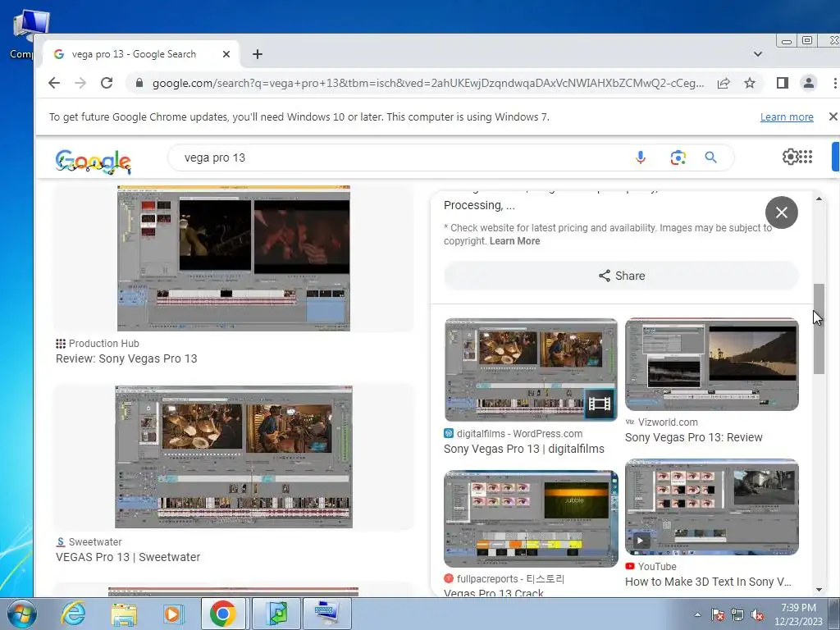Go back using Chrome's back arrow
The image size is (840, 630).
pyautogui.click(x=54, y=83)
